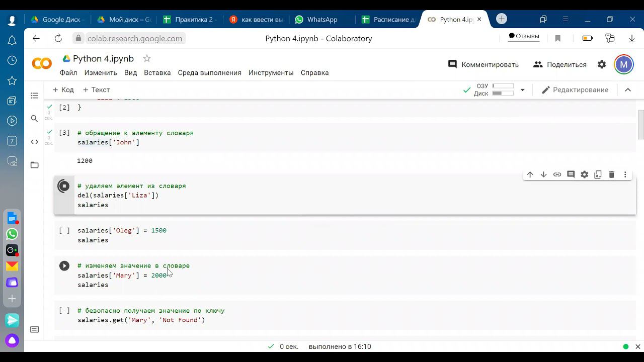Collapse the Colab header with the chevron
Image resolution: width=644 pixels, height=362 pixels.
click(x=628, y=90)
